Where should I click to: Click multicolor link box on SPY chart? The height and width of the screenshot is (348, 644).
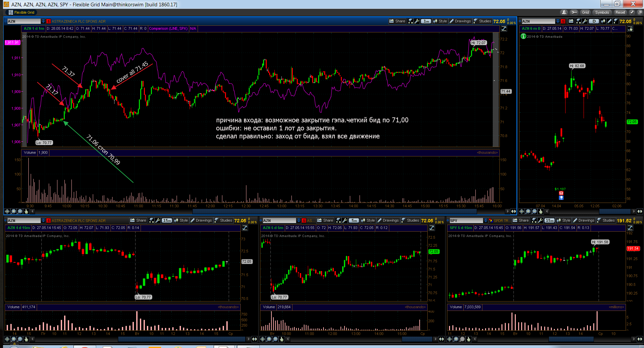click(490, 221)
